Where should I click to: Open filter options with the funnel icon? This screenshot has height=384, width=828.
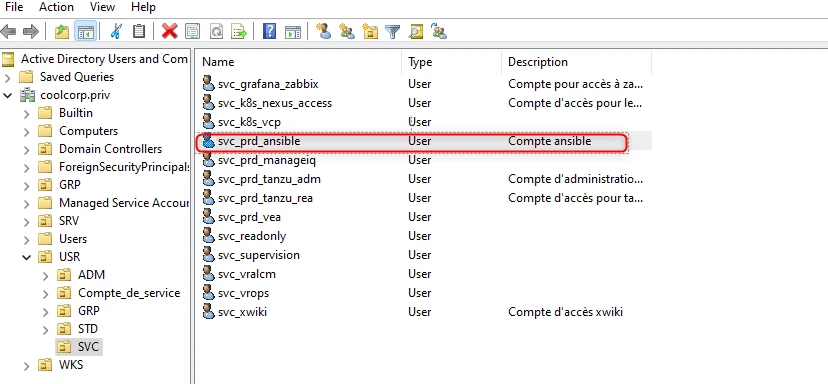pyautogui.click(x=392, y=32)
